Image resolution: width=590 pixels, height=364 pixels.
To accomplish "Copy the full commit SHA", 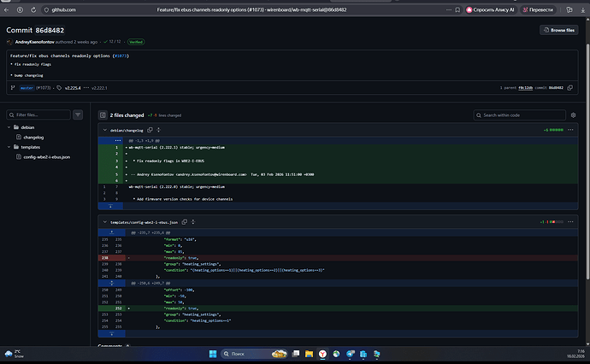I will click(x=570, y=88).
